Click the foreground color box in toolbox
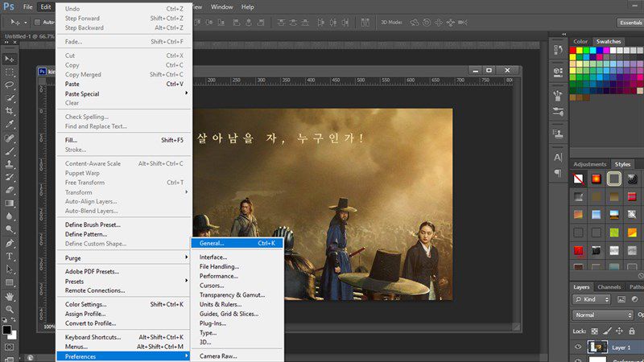This screenshot has height=362, width=644. (7, 330)
